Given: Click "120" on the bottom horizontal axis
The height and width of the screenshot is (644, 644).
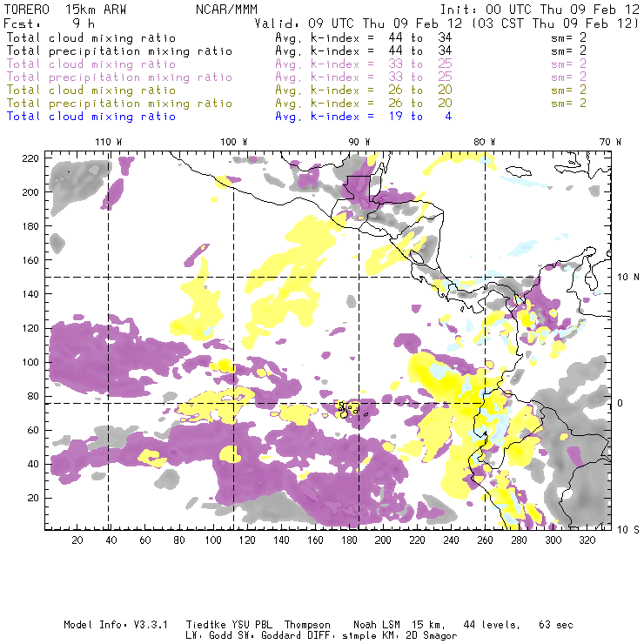Looking at the screenshot, I should click(247, 540).
